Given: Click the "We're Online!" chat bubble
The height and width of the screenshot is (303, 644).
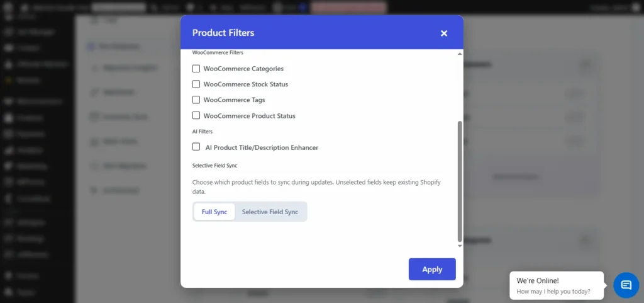Looking at the screenshot, I should (x=557, y=285).
